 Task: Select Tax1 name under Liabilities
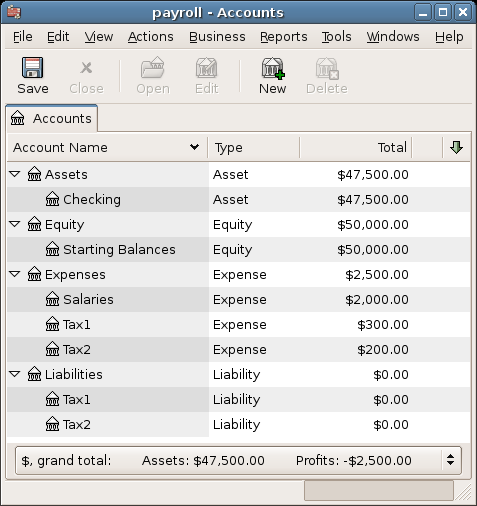[x=77, y=399]
